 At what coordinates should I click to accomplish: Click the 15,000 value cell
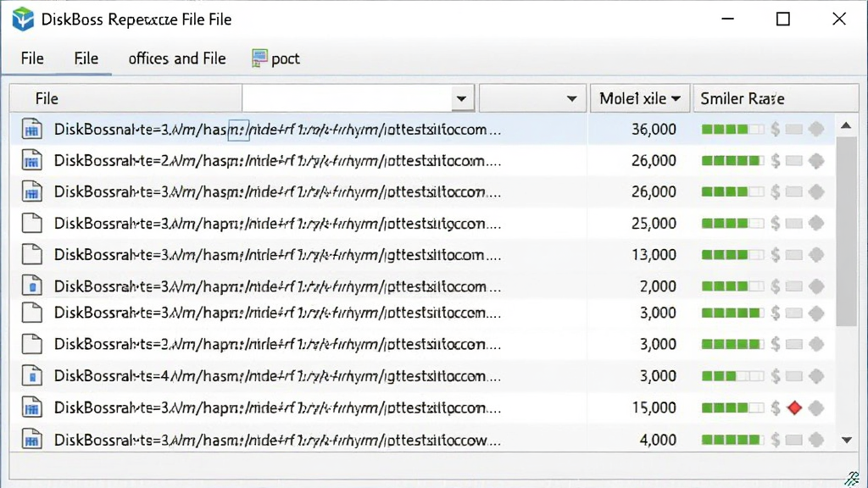pos(654,408)
